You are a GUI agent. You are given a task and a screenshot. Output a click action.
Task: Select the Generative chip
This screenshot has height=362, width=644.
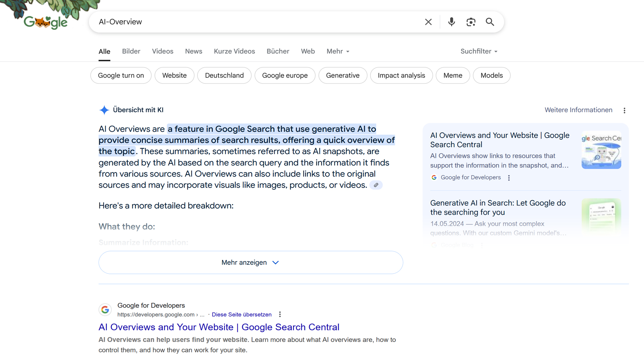[x=343, y=75]
